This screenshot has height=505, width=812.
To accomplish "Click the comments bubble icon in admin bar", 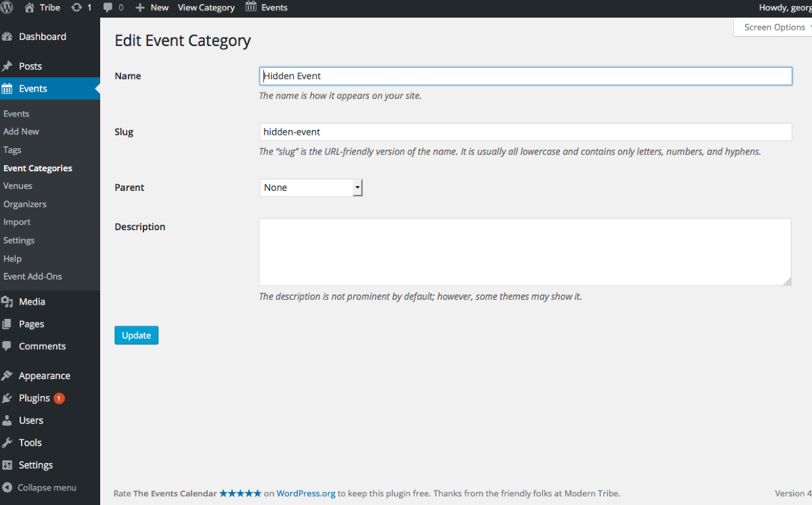I will click(x=108, y=7).
